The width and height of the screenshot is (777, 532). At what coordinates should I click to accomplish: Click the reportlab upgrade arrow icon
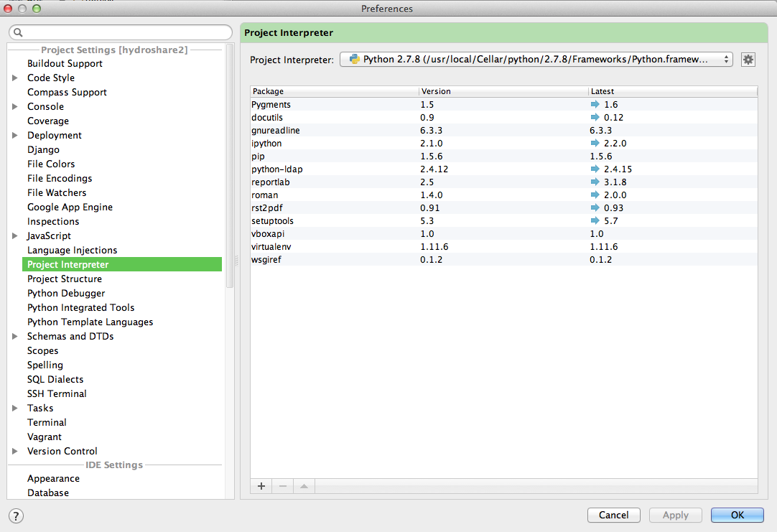point(595,182)
